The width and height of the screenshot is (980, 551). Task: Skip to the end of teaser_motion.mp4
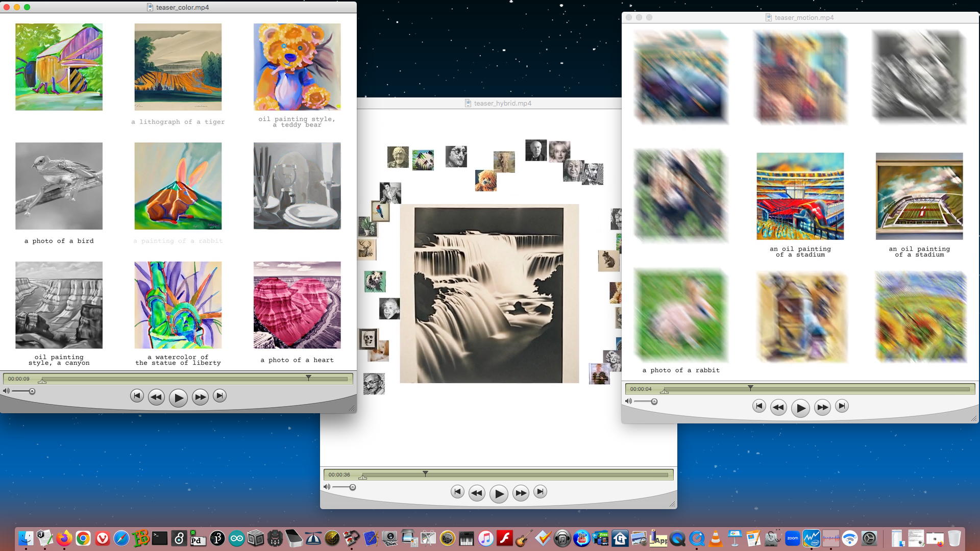pos(842,406)
